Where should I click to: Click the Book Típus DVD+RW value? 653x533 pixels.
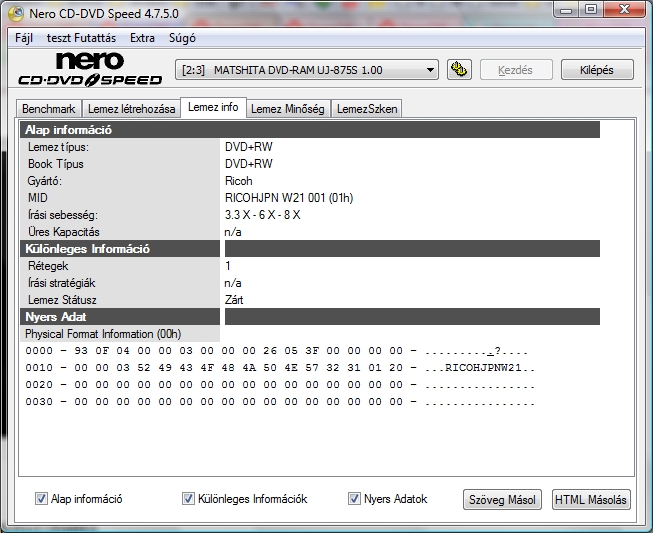click(x=249, y=164)
